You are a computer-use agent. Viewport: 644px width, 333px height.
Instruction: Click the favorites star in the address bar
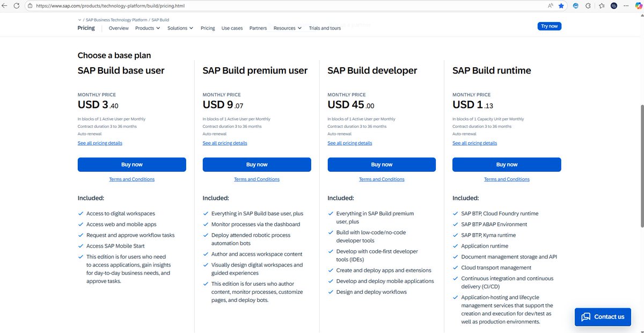click(561, 6)
